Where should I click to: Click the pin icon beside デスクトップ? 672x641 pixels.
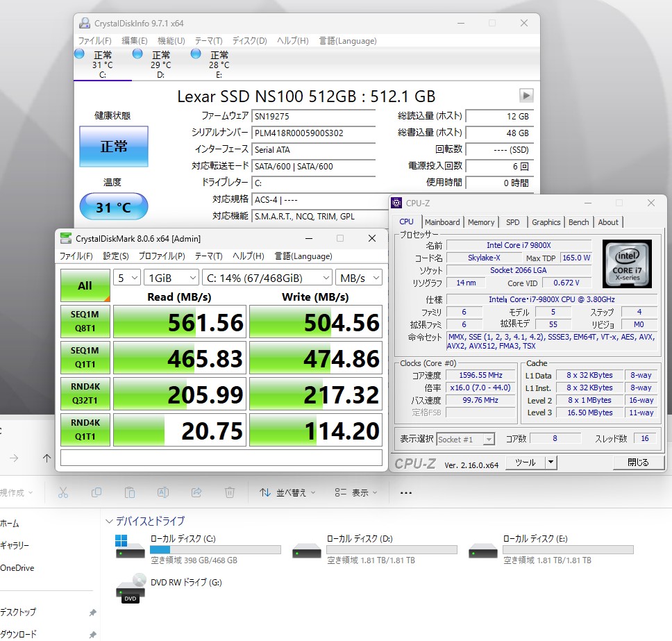point(92,613)
